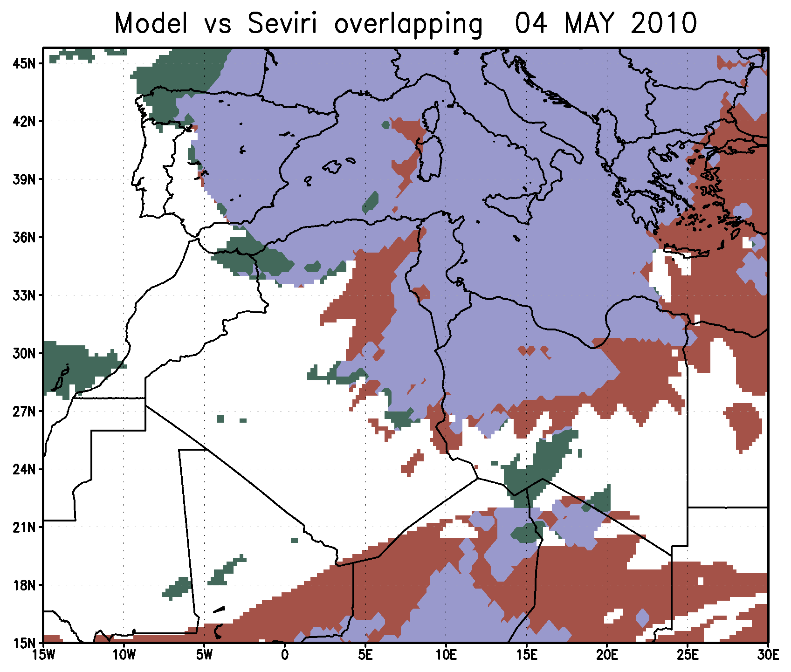Click the plot title 'Model vs Seviri overlapping'
This screenshot has width=791, height=672.
click(298, 24)
